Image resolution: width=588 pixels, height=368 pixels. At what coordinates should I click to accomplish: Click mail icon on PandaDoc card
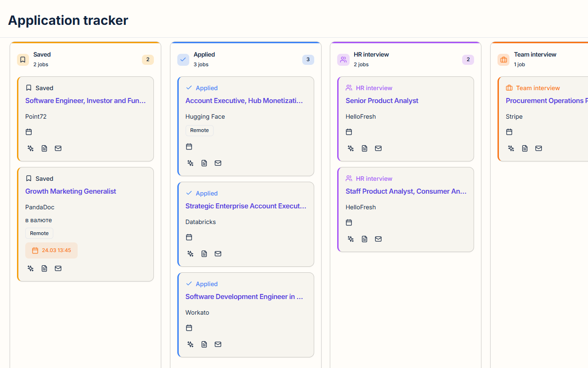(x=58, y=268)
